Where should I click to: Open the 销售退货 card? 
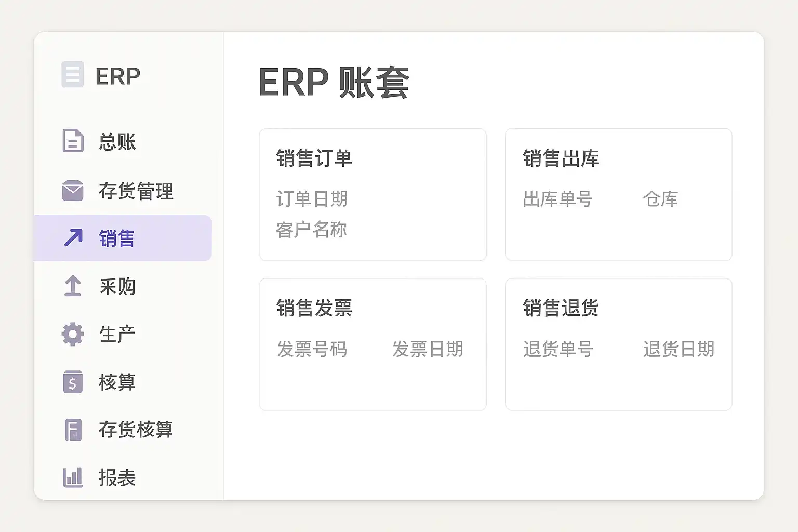coord(618,344)
